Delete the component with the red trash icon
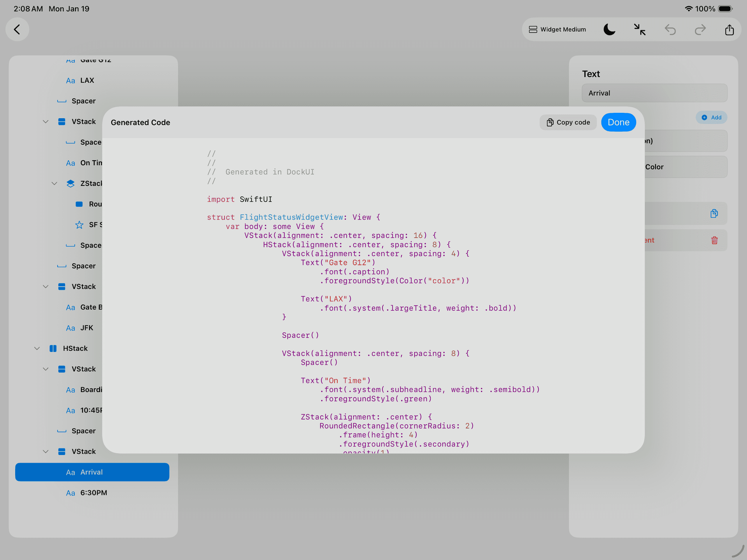 coord(714,240)
